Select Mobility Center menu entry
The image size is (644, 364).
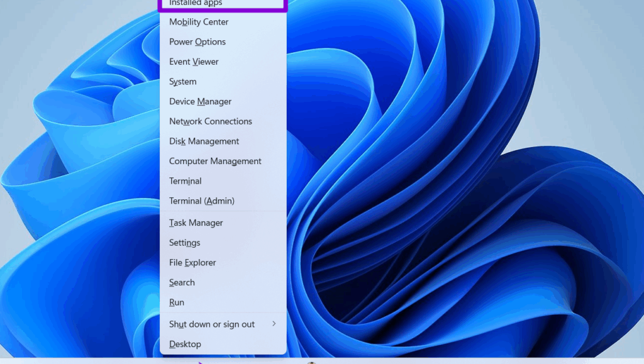pyautogui.click(x=199, y=22)
